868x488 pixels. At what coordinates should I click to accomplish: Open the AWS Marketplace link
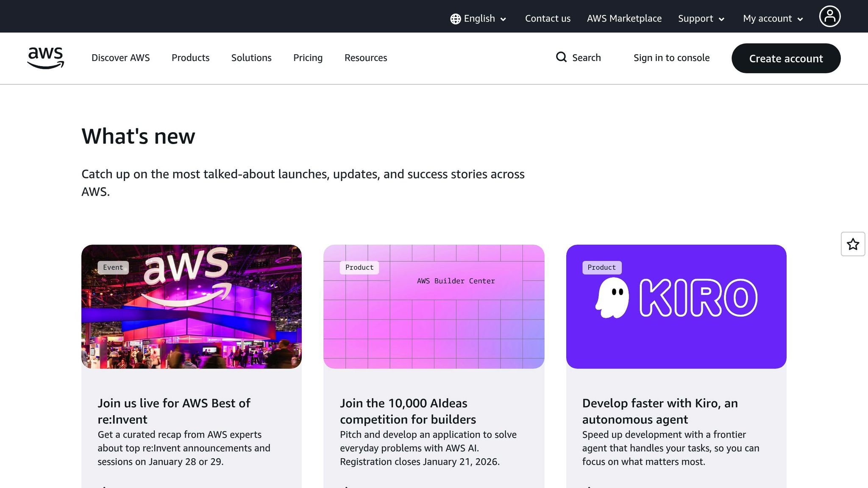click(624, 19)
